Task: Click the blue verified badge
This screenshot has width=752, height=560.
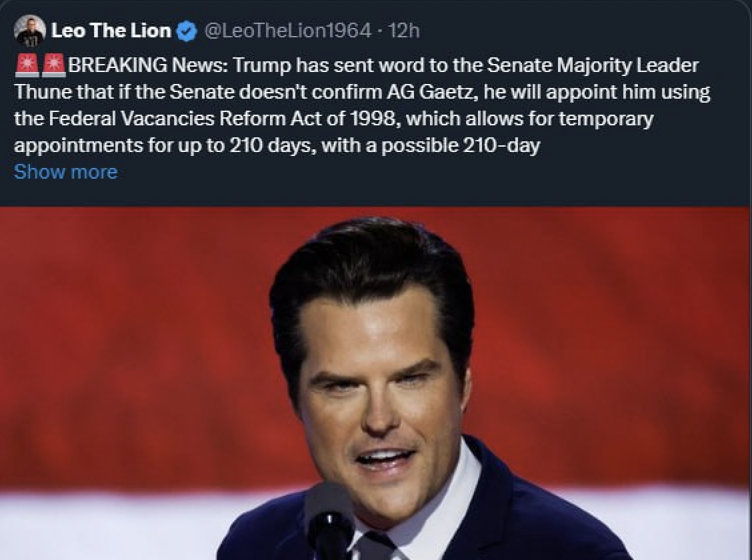Action: click(x=187, y=32)
